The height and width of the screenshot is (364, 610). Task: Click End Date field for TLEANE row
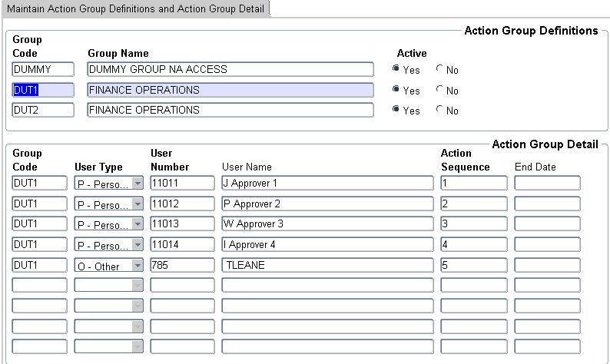point(547,265)
